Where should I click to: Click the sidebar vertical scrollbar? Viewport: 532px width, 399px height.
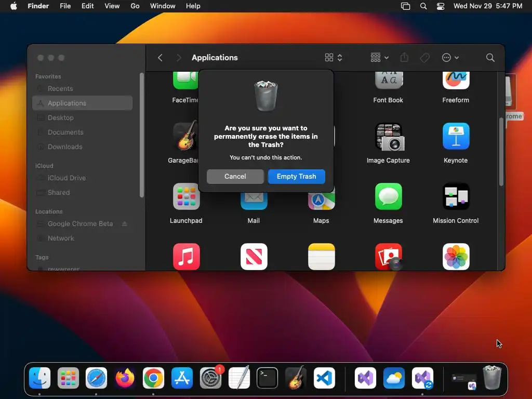coord(142,135)
